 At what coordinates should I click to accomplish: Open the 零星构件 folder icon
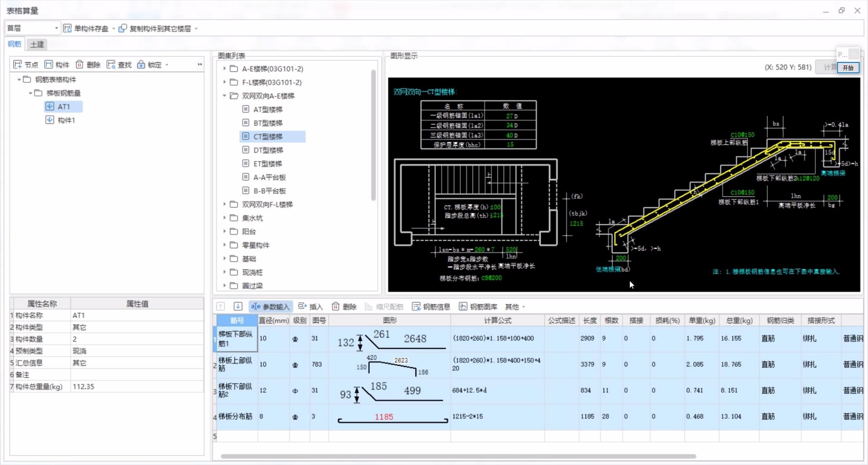tap(234, 245)
